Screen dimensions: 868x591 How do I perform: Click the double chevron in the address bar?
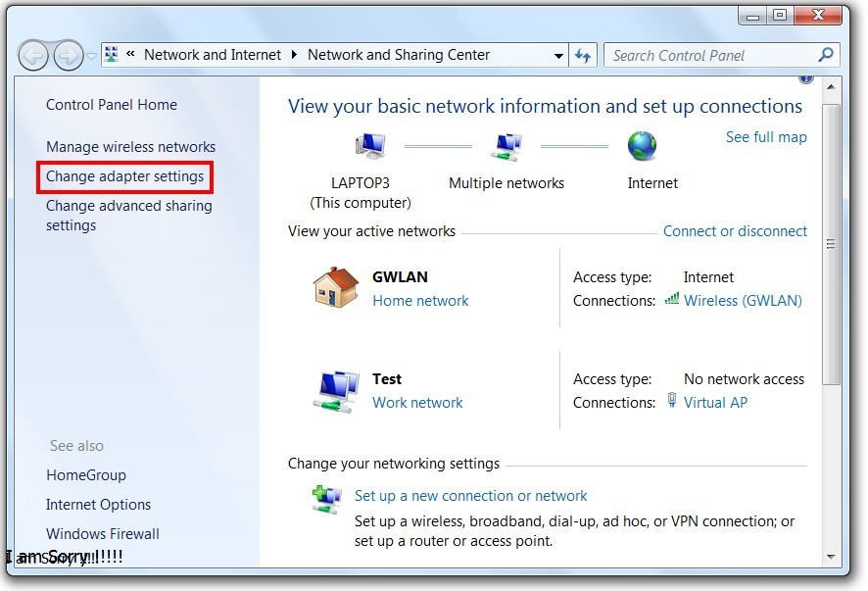pyautogui.click(x=130, y=54)
